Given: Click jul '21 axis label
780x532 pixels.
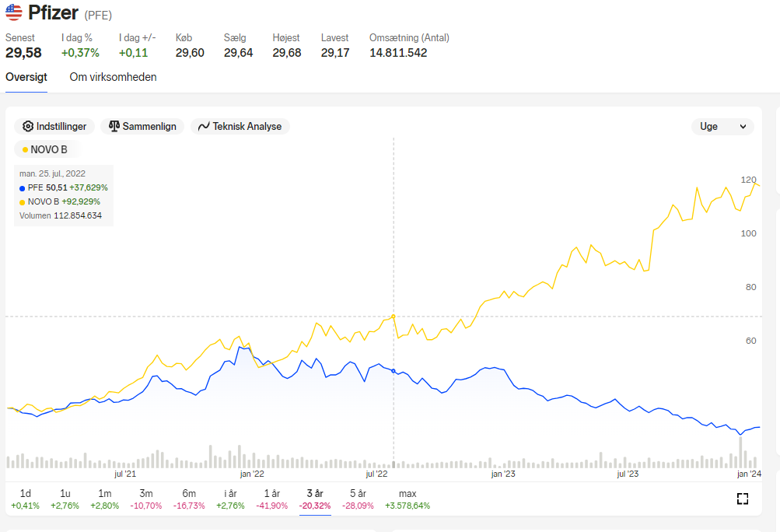Looking at the screenshot, I should [125, 474].
